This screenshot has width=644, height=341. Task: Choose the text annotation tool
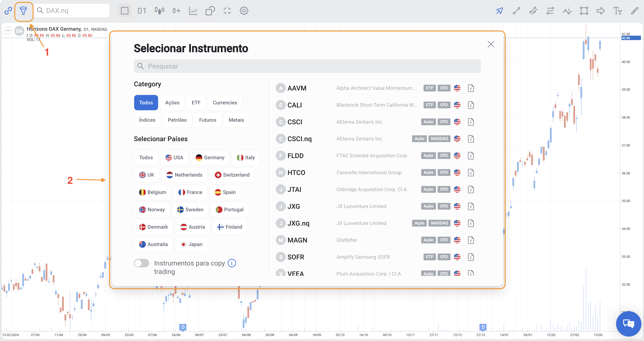(617, 11)
